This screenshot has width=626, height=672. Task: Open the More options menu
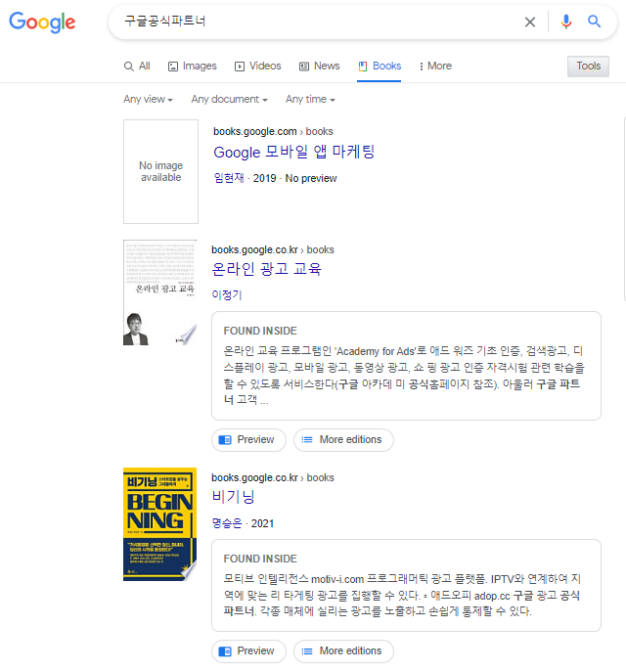(x=435, y=66)
